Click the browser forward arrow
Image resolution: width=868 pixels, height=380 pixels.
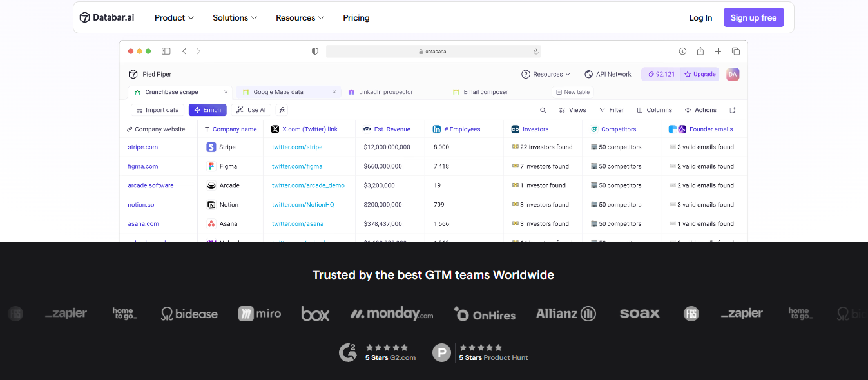(198, 51)
